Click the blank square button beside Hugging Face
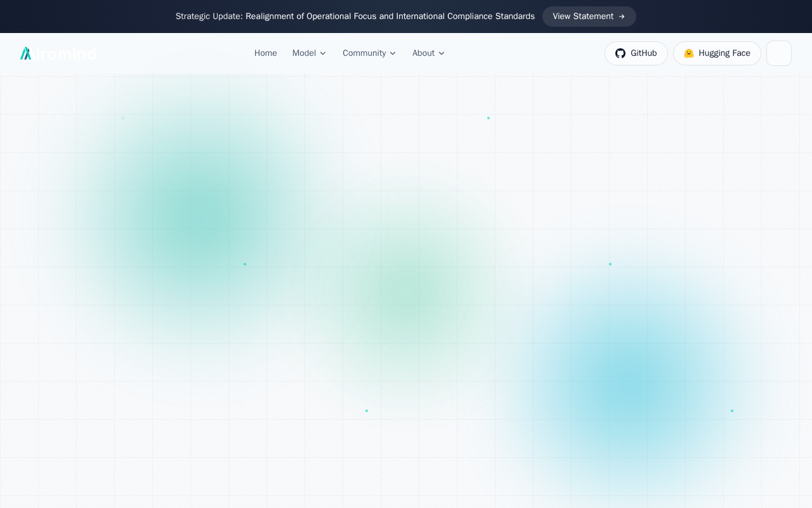 click(x=779, y=53)
